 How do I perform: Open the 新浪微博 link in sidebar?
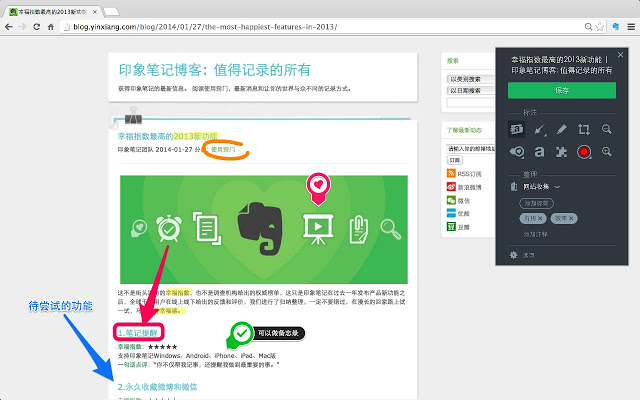[470, 186]
